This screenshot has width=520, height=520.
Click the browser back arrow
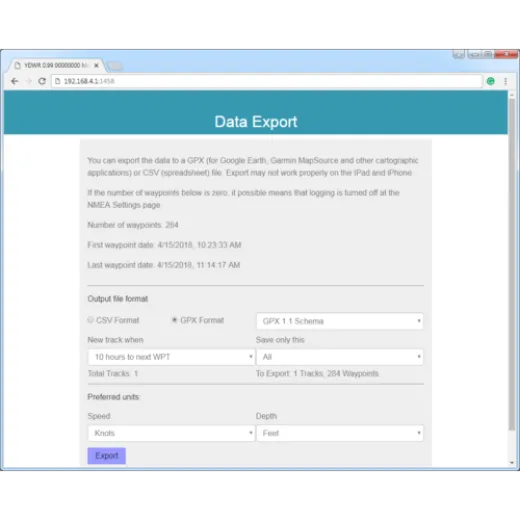[14, 81]
